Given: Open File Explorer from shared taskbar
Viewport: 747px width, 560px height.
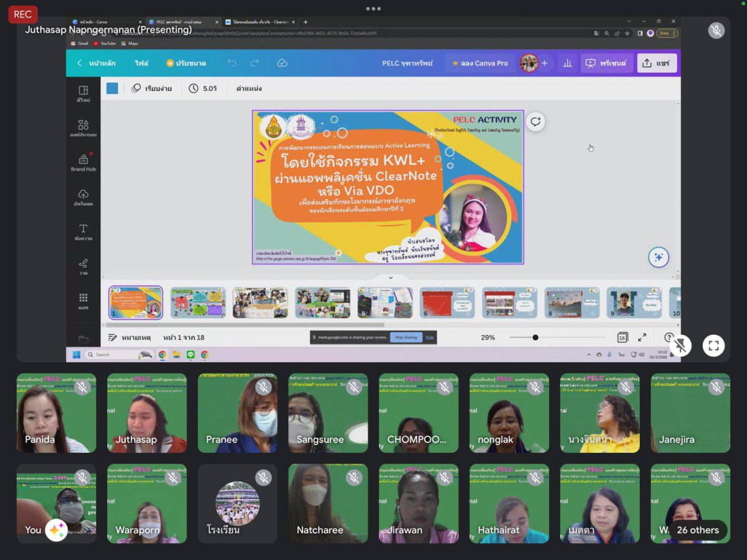Looking at the screenshot, I should point(176,355).
